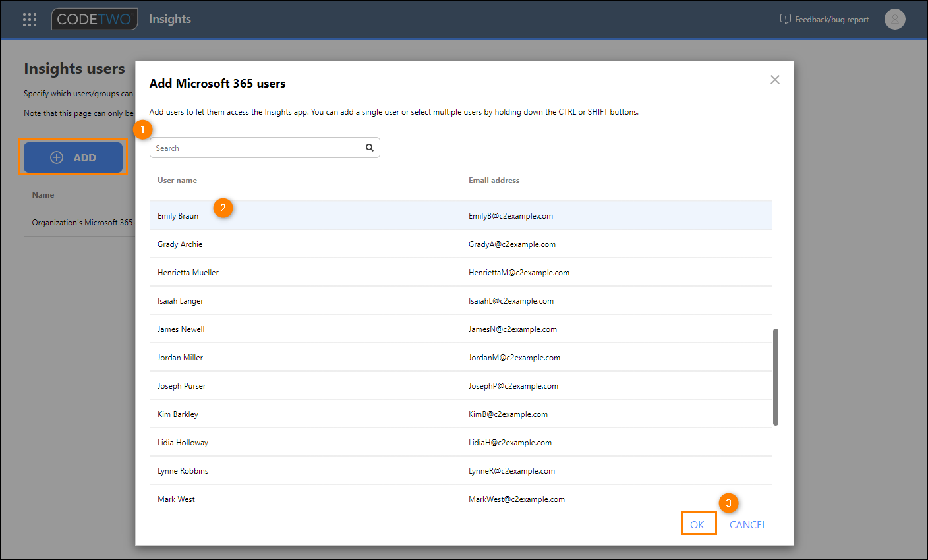Select user Henrietta Mueller
Screen dimensions: 928x560
pos(461,272)
